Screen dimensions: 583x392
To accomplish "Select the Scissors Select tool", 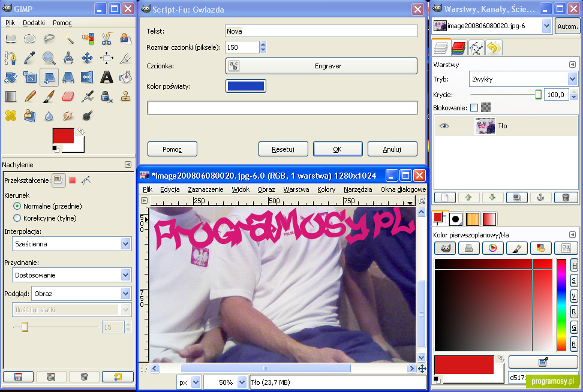I will [107, 38].
